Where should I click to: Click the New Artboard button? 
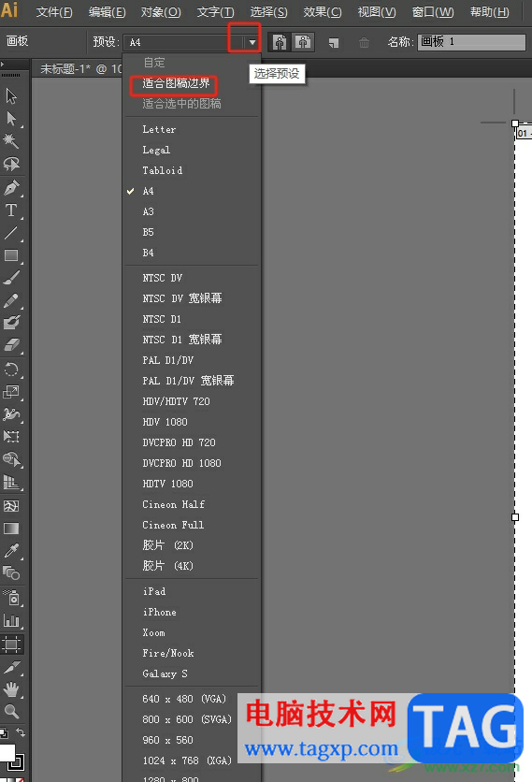click(x=334, y=43)
